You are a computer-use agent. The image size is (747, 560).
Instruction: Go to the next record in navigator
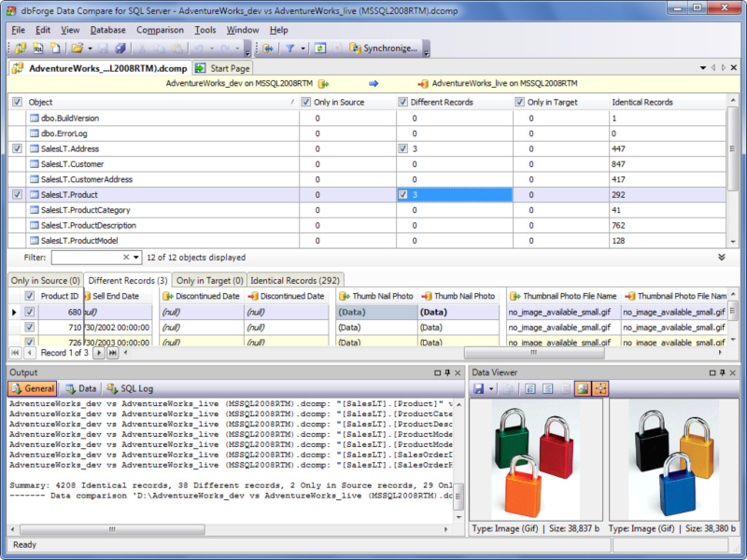pyautogui.click(x=99, y=353)
